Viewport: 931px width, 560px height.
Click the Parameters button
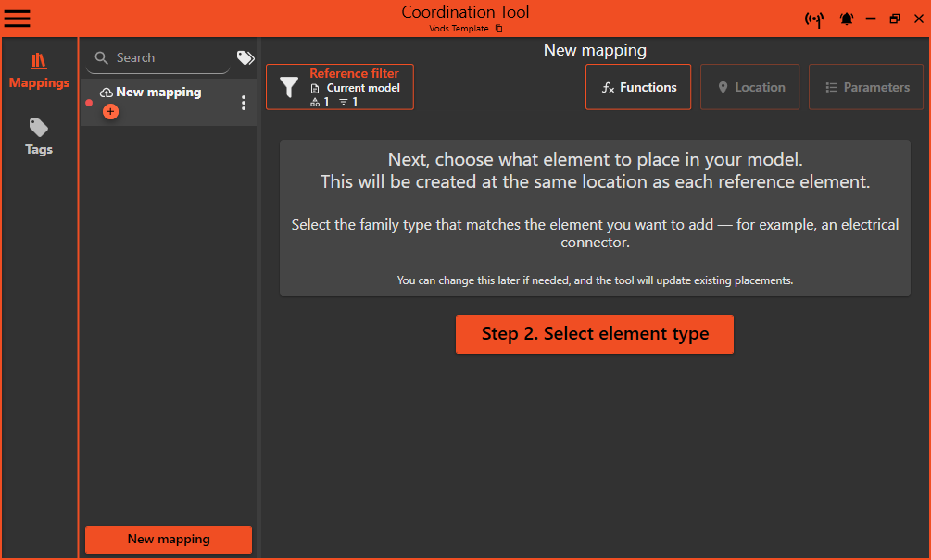(x=865, y=87)
